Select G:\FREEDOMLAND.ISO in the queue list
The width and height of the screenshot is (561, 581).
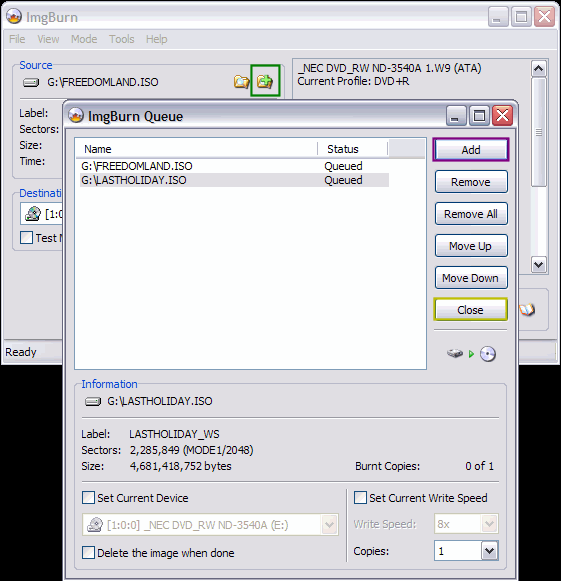[234, 166]
